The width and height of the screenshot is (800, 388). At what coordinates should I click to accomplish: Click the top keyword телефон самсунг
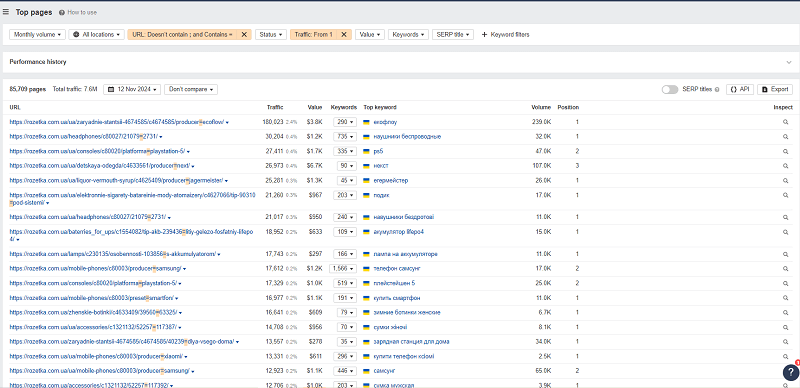[x=397, y=269]
